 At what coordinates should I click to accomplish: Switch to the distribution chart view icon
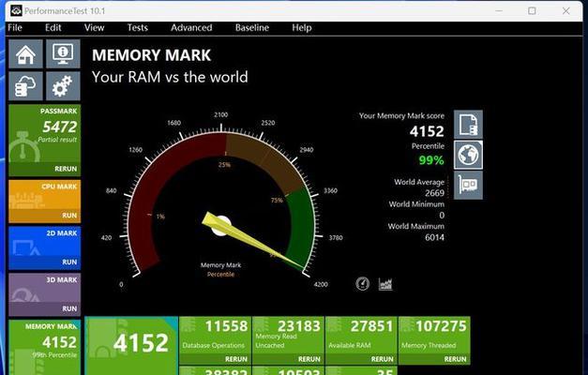click(x=385, y=284)
